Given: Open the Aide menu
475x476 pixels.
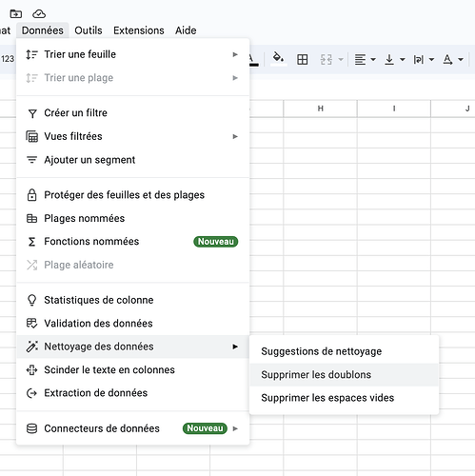Looking at the screenshot, I should [x=186, y=30].
